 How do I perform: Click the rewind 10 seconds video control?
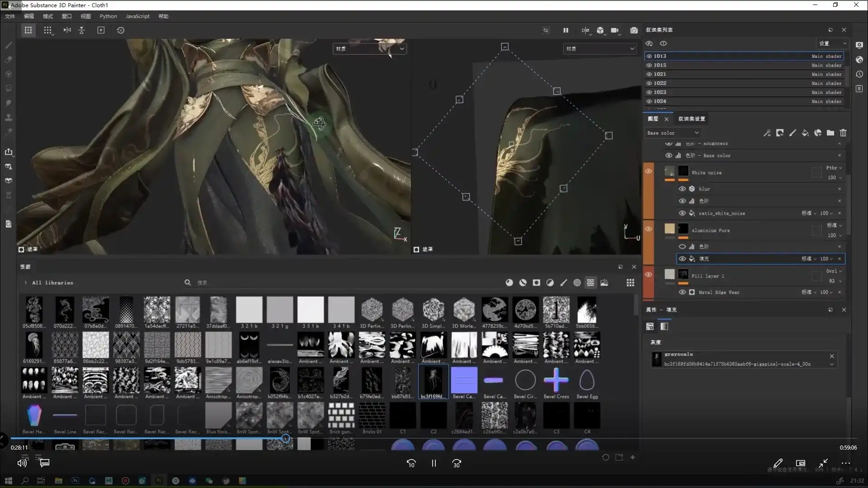click(411, 464)
